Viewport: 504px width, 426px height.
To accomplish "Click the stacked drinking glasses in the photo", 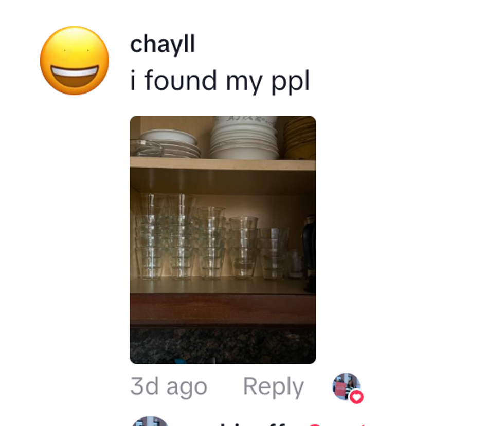I will click(x=212, y=238).
